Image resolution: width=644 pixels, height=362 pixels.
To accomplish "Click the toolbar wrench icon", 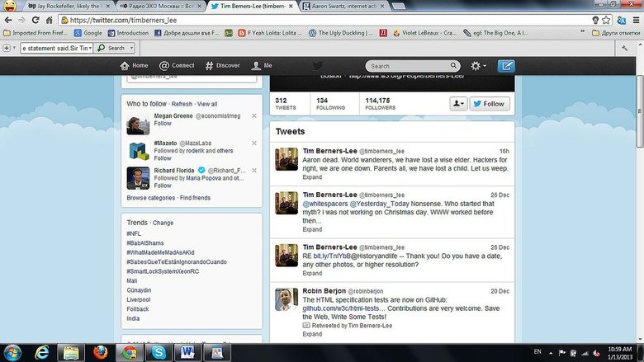I will coord(625,49).
